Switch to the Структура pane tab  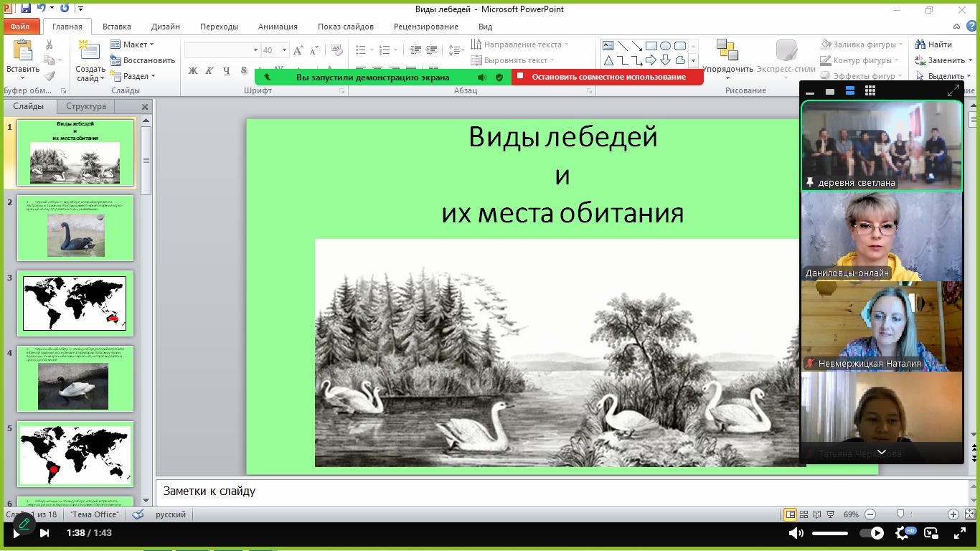[86, 106]
